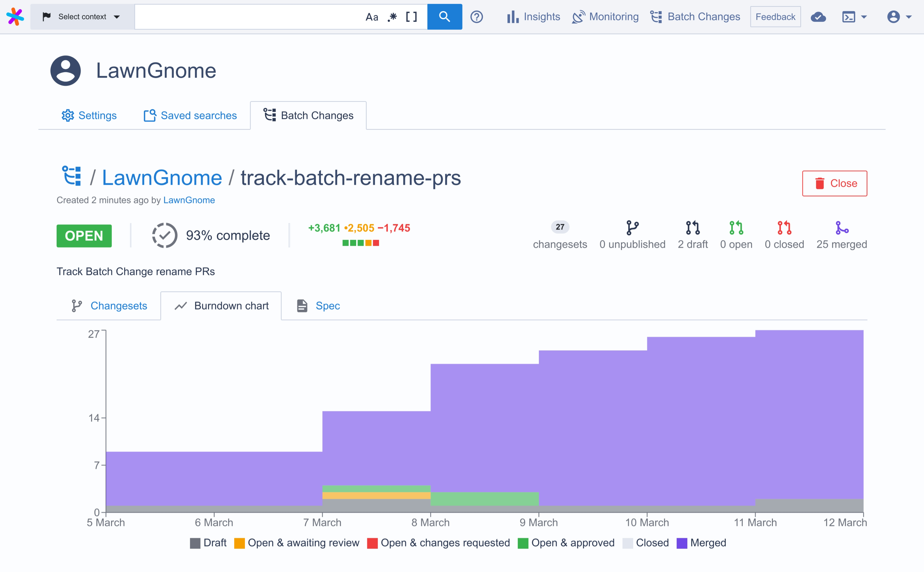Screen dimensions: 924x572
Task: Open Monitoring from the top navigation
Action: [605, 17]
